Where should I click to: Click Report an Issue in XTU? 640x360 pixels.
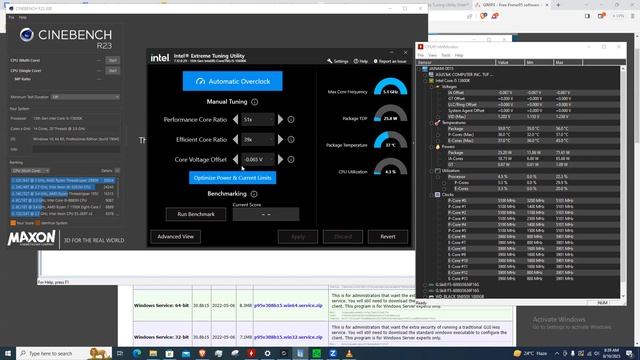(390, 61)
